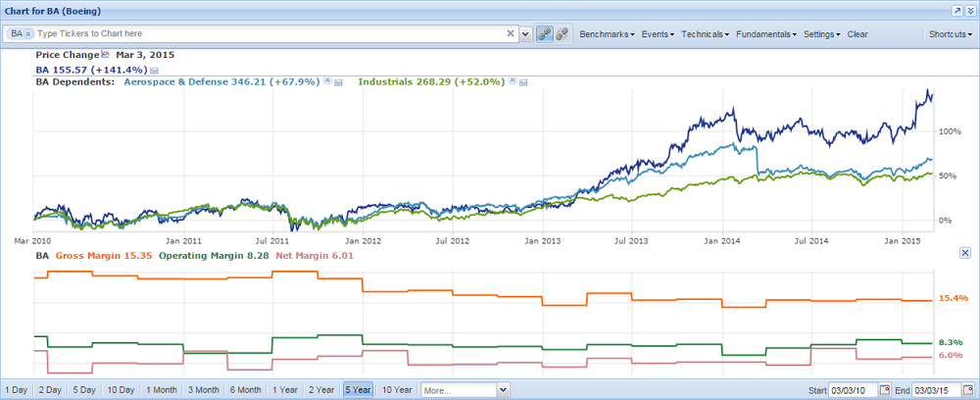Click the Start date field
The image size is (980, 400).
pos(853,390)
